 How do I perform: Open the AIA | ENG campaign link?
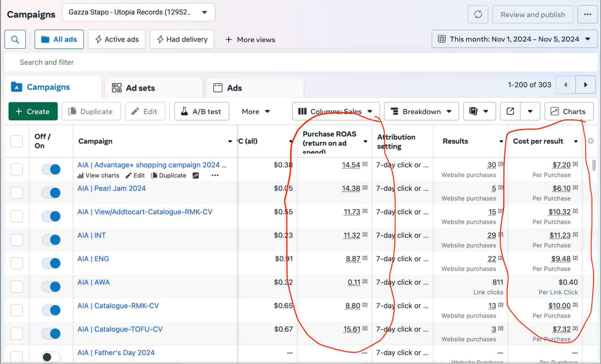pyautogui.click(x=93, y=259)
